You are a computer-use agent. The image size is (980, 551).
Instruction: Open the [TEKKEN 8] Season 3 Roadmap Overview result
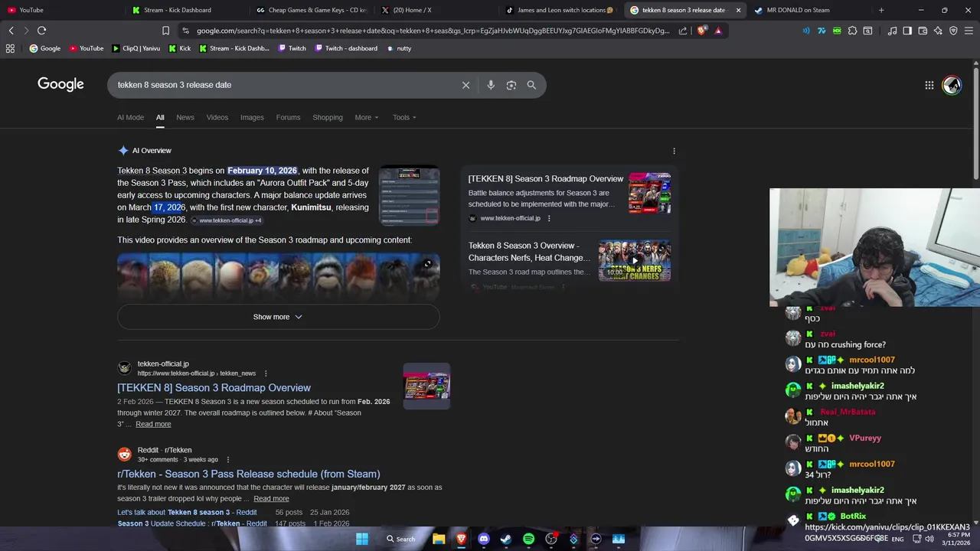pos(214,388)
